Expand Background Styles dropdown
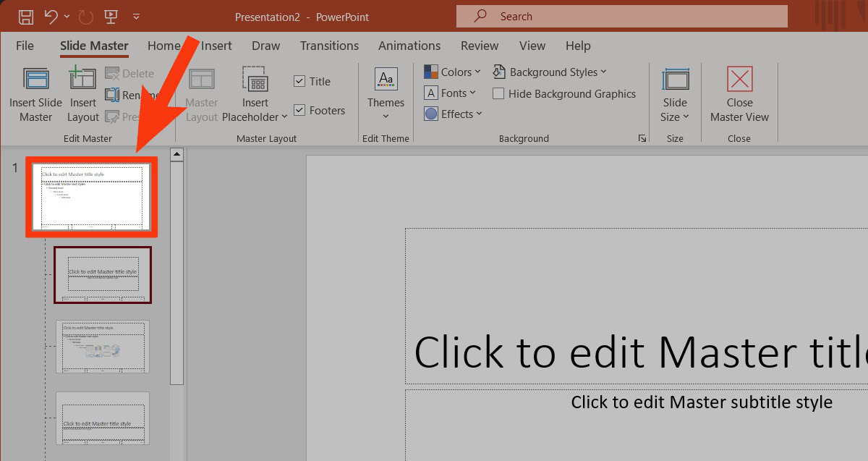 (550, 72)
